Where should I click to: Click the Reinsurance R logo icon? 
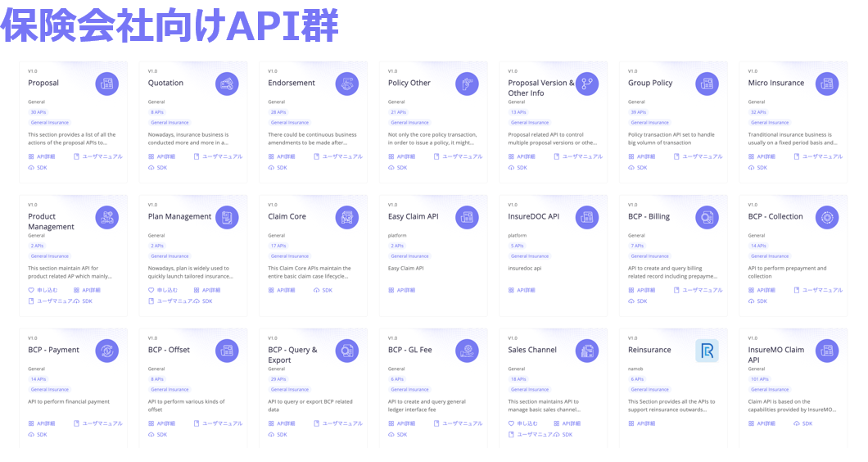pos(707,351)
